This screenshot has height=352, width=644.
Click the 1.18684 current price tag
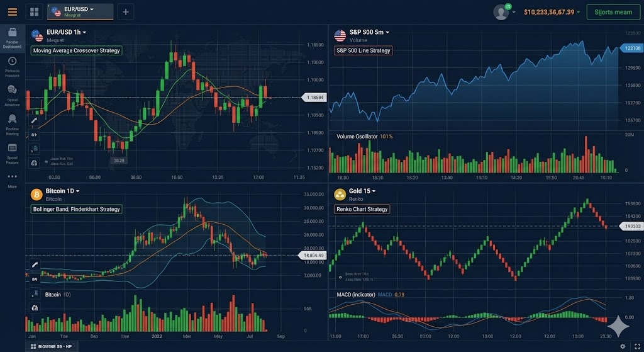[314, 98]
